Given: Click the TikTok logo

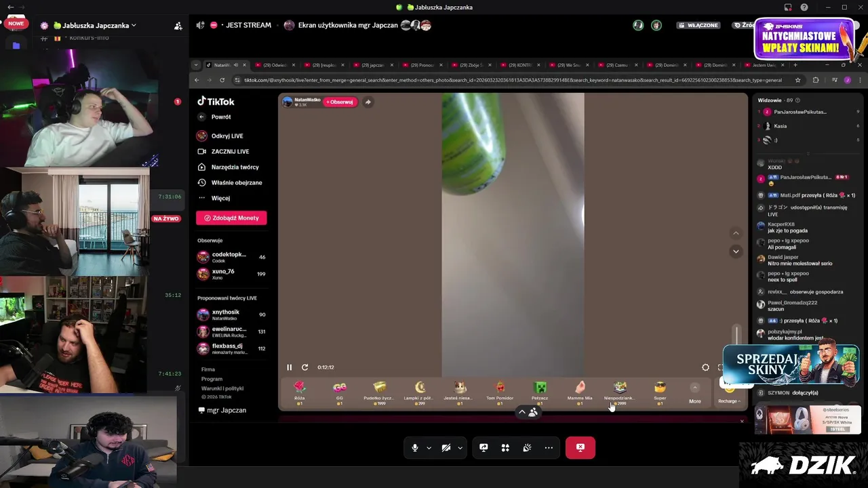Looking at the screenshot, I should click(x=216, y=101).
